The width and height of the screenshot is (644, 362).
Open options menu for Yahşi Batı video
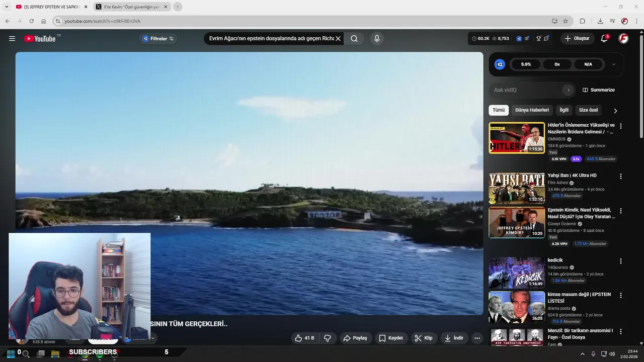click(620, 176)
